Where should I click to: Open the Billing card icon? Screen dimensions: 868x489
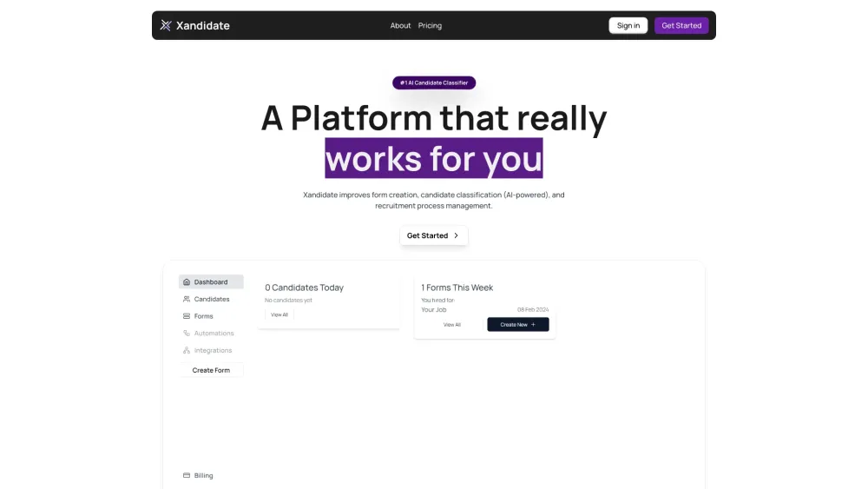[x=187, y=475]
